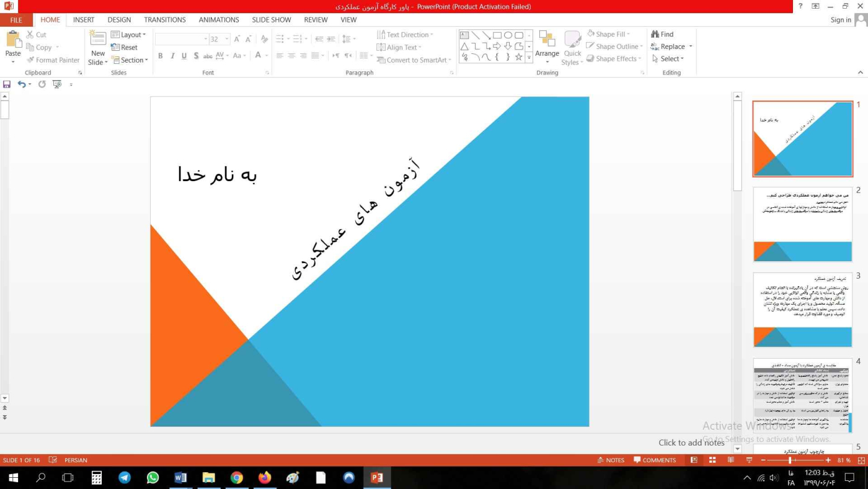Open PowerPoint from the Windows taskbar
Screen dimensions: 868x489
376,478
